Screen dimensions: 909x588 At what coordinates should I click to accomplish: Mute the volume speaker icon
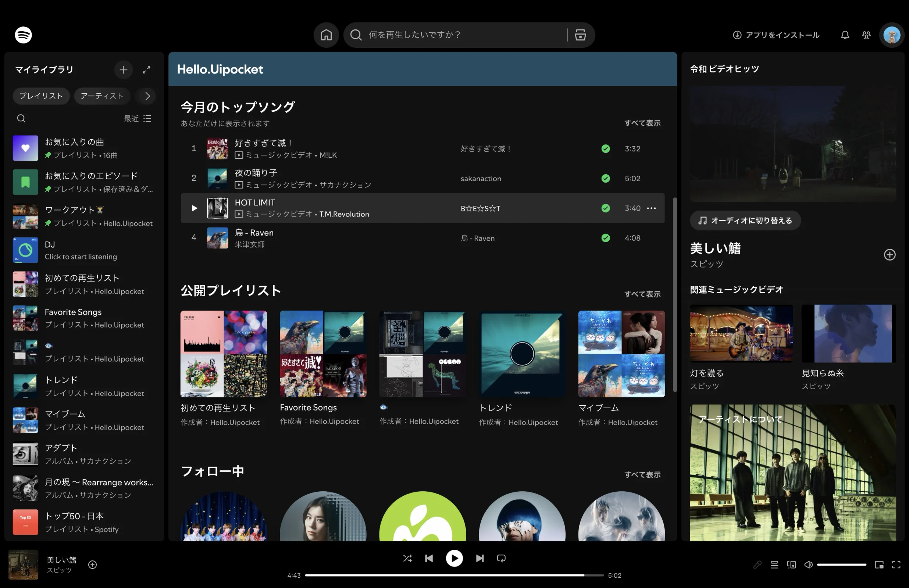[808, 565]
